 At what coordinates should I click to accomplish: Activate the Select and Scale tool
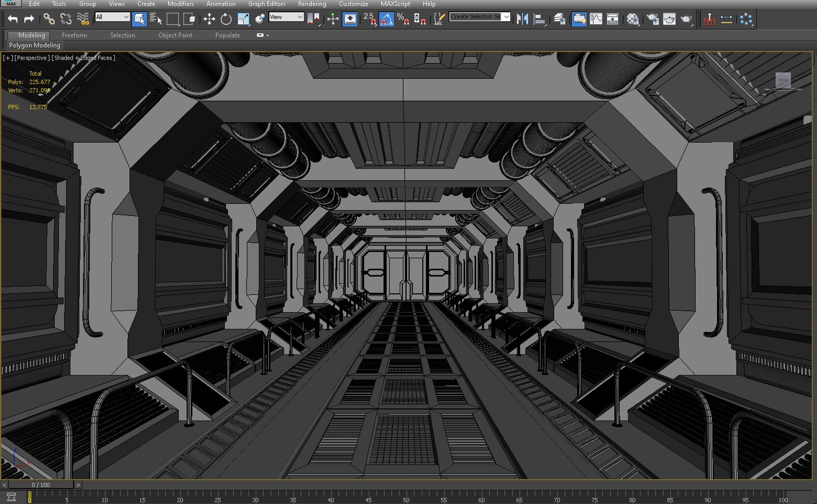click(243, 19)
